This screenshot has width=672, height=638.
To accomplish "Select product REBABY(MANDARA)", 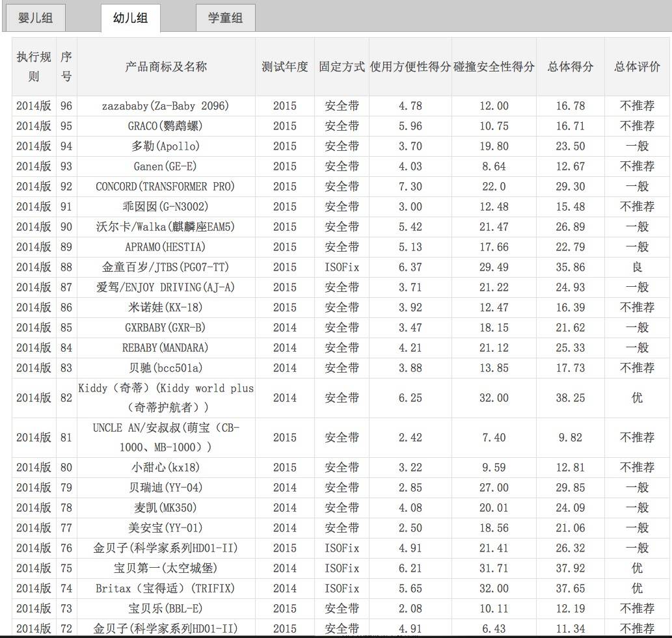I will pyautogui.click(x=166, y=347).
